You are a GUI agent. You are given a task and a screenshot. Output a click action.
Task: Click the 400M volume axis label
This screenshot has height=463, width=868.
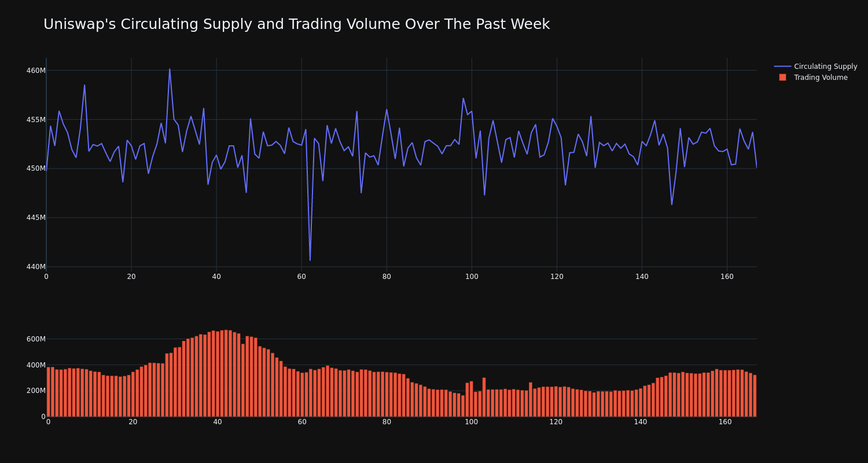pos(36,365)
